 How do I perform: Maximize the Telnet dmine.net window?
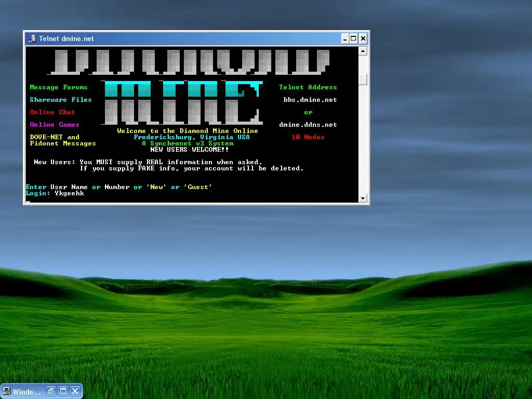353,38
